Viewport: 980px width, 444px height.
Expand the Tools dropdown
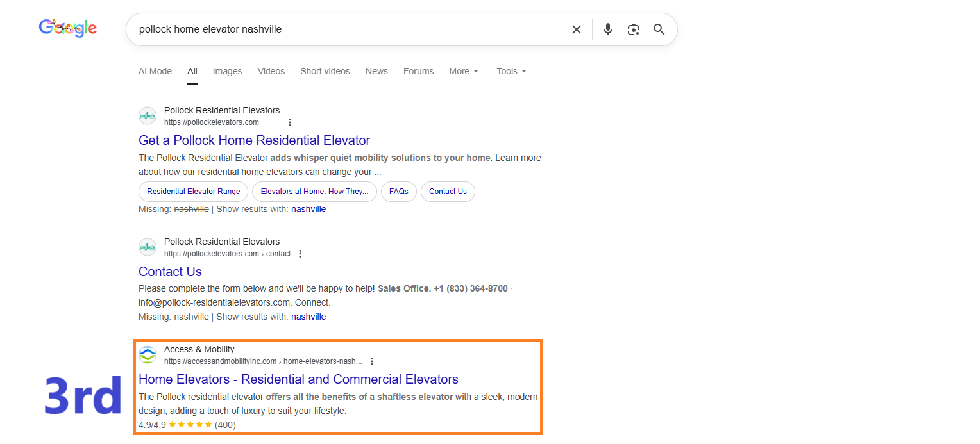[x=511, y=71]
